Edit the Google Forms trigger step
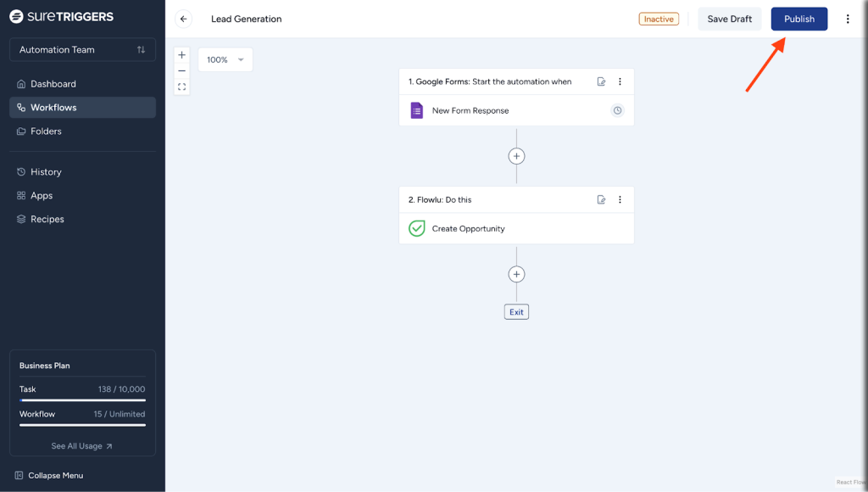Image resolution: width=868 pixels, height=492 pixels. [x=601, y=82]
